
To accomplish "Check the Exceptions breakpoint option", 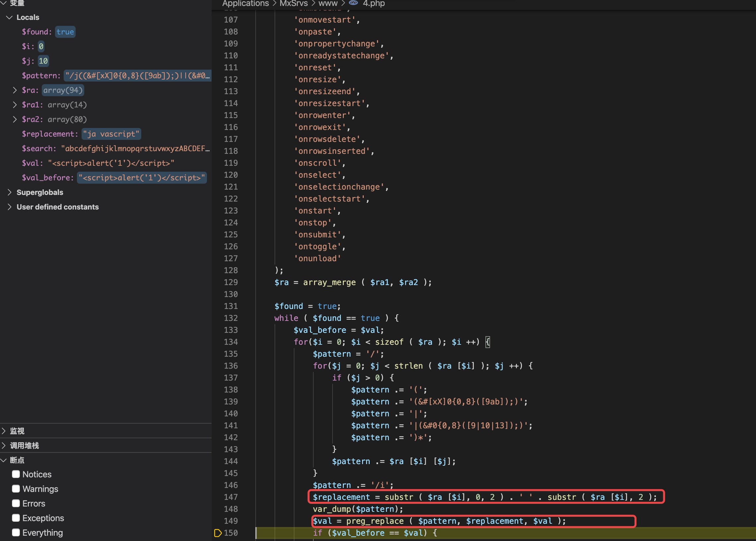I will click(16, 518).
